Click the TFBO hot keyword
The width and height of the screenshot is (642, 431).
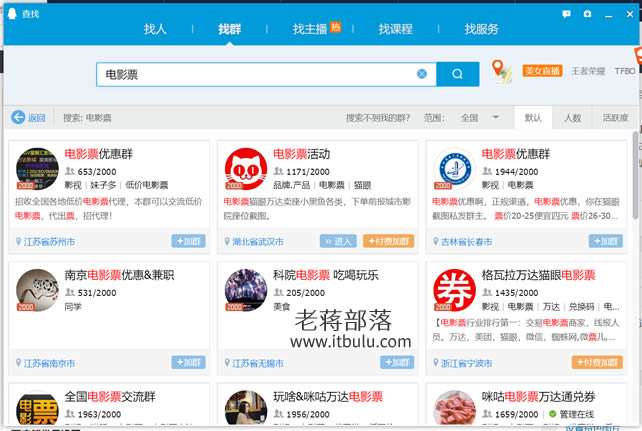pyautogui.click(x=625, y=71)
